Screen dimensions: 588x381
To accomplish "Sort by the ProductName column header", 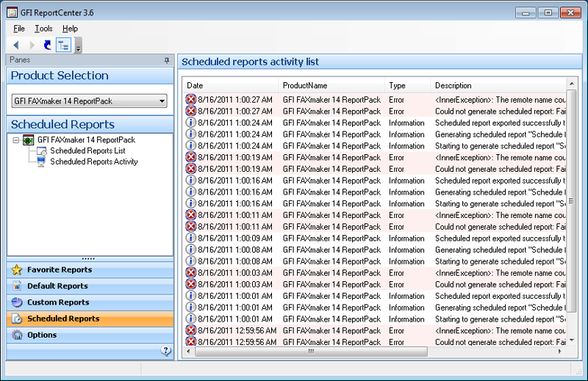I will 331,85.
